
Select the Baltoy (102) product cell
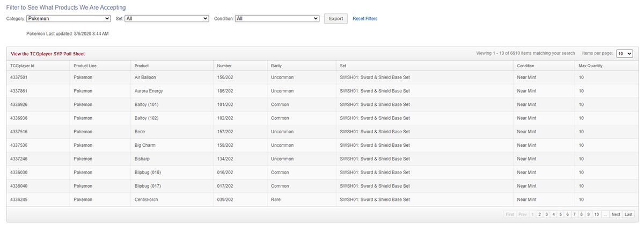pyautogui.click(x=172, y=118)
